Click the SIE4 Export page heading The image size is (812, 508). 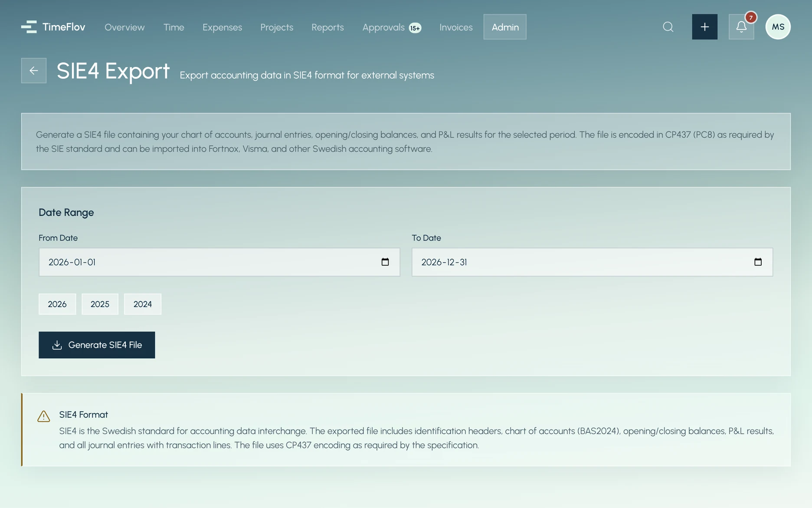point(113,71)
